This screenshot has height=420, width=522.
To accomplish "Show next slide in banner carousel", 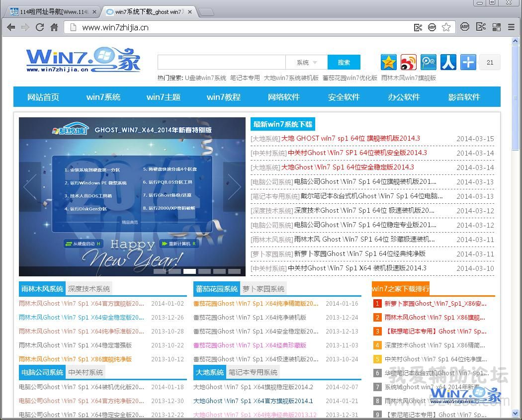I will coord(234,187).
